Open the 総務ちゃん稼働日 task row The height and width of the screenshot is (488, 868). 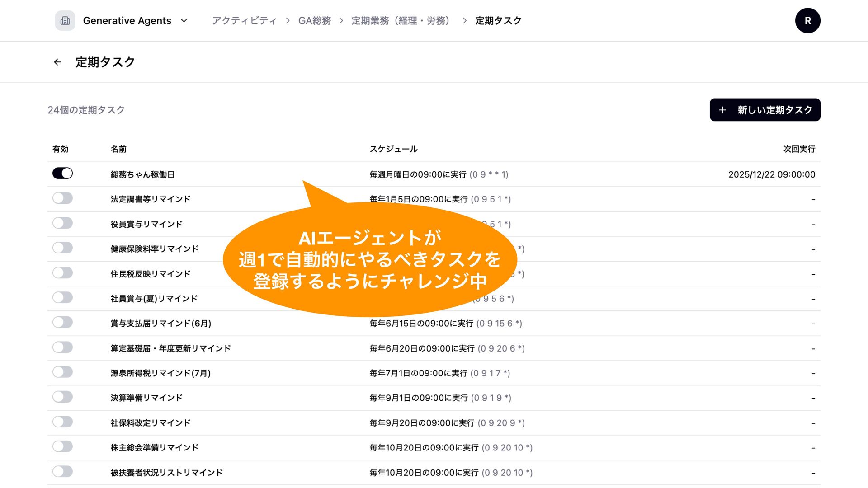(x=143, y=174)
